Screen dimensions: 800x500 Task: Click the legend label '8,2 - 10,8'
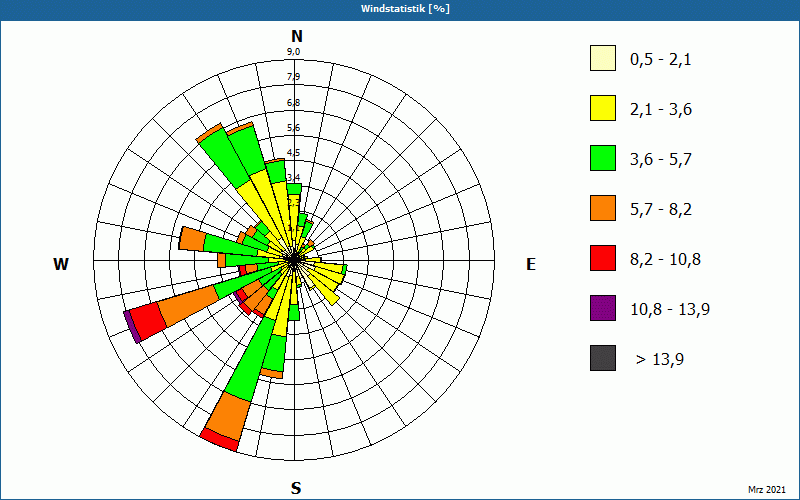pyautogui.click(x=665, y=260)
